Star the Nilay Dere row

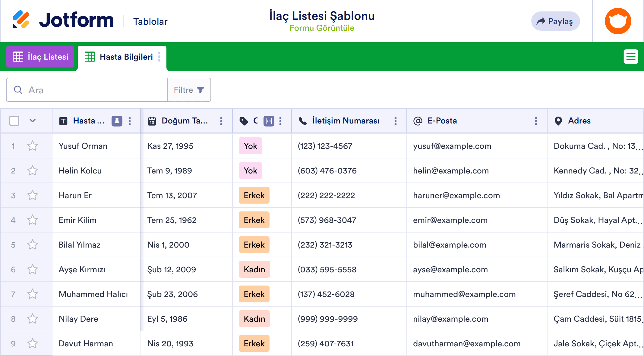click(x=33, y=319)
